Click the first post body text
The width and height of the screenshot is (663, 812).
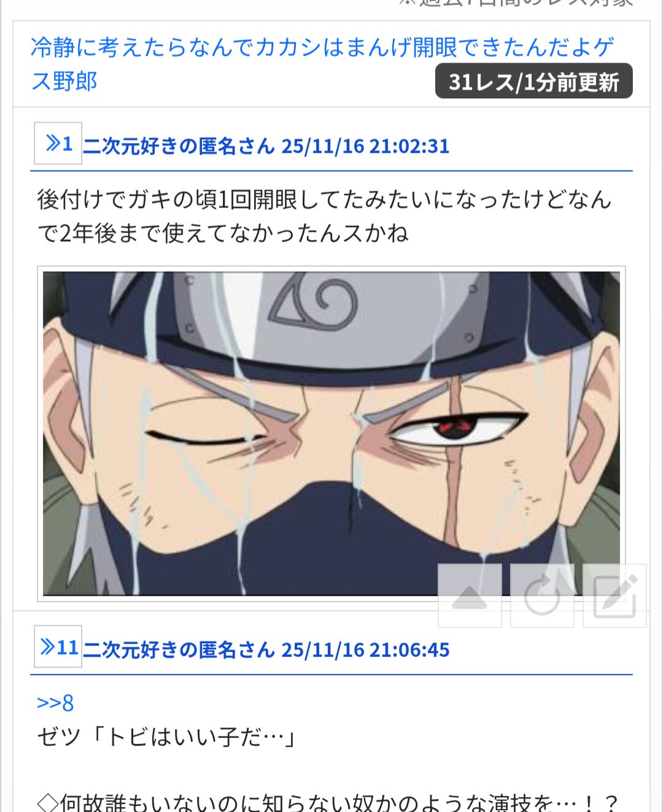(x=325, y=216)
